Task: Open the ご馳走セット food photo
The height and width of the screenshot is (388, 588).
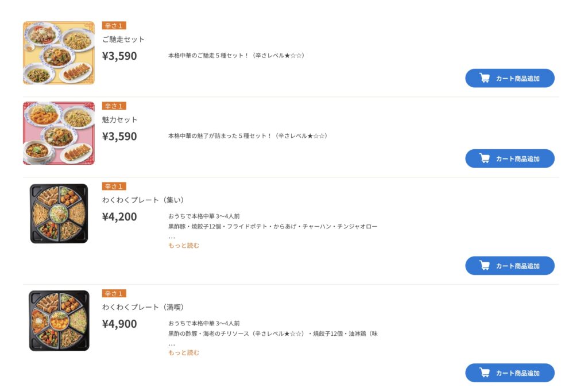Action: click(x=59, y=53)
